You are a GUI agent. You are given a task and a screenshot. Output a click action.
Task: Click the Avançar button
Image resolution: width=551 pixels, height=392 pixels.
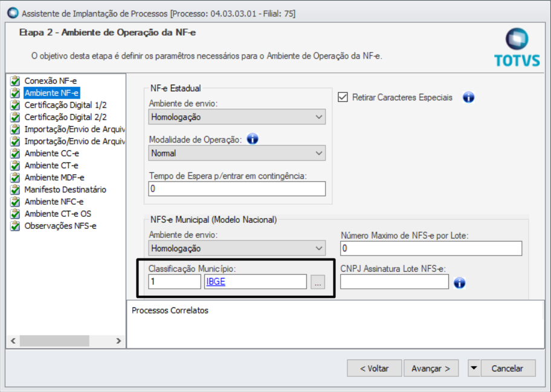pos(431,368)
